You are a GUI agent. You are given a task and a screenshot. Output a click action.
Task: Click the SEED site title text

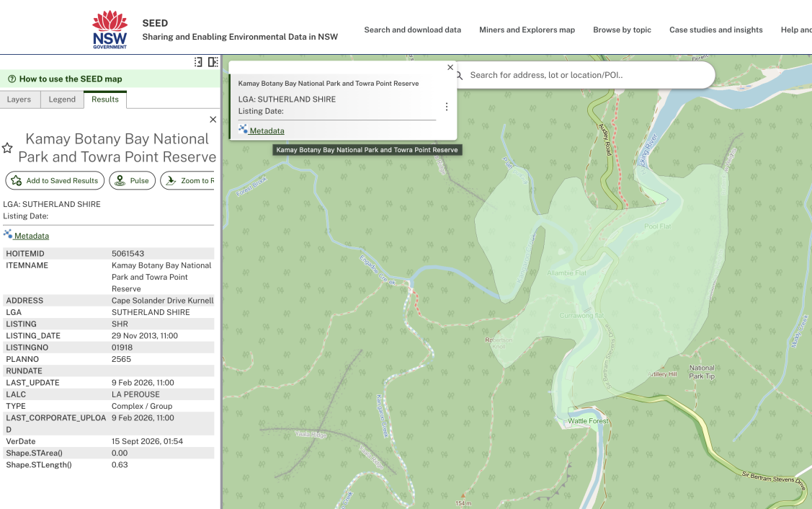(x=155, y=23)
